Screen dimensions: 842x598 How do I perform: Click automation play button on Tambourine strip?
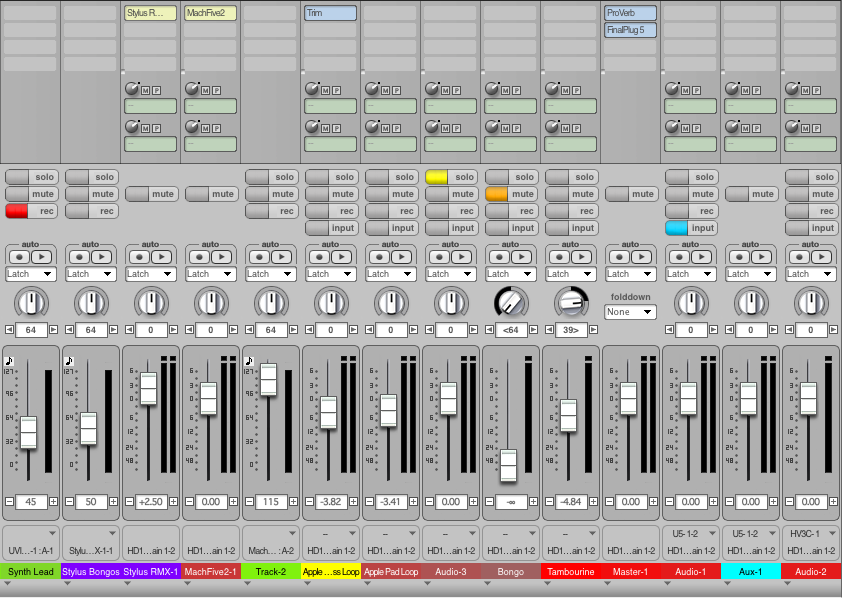pos(583,257)
